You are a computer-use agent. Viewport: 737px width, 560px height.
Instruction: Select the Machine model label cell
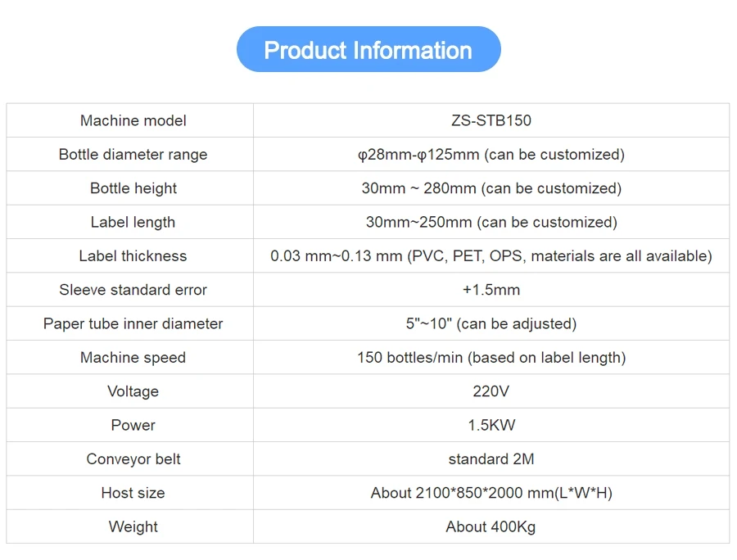pyautogui.click(x=133, y=120)
